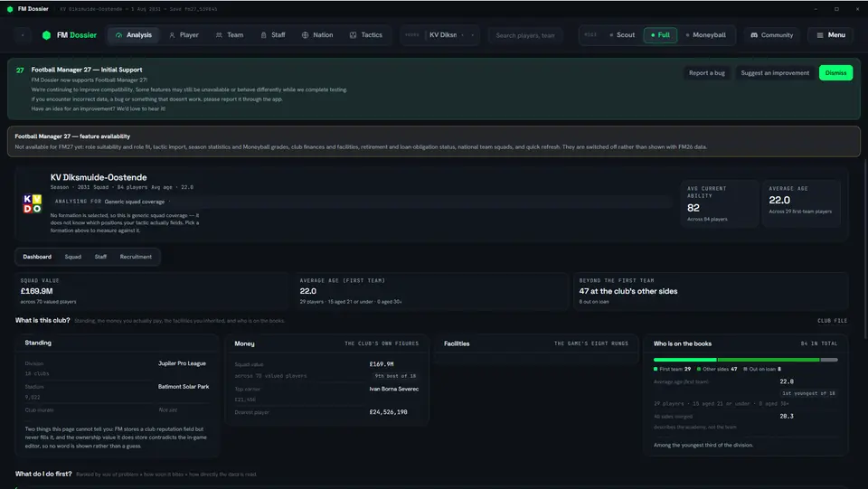The height and width of the screenshot is (489, 868).
Task: Click the 1st youngest of 18 tag
Action: coord(808,393)
